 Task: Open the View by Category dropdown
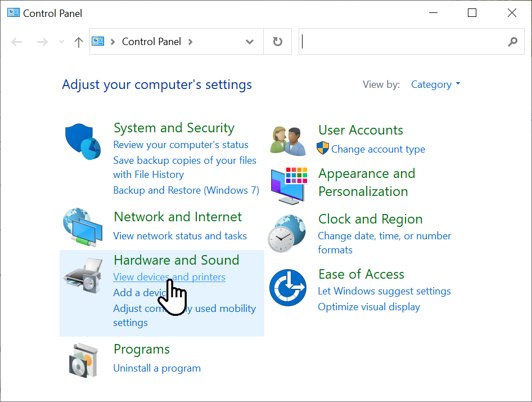435,84
